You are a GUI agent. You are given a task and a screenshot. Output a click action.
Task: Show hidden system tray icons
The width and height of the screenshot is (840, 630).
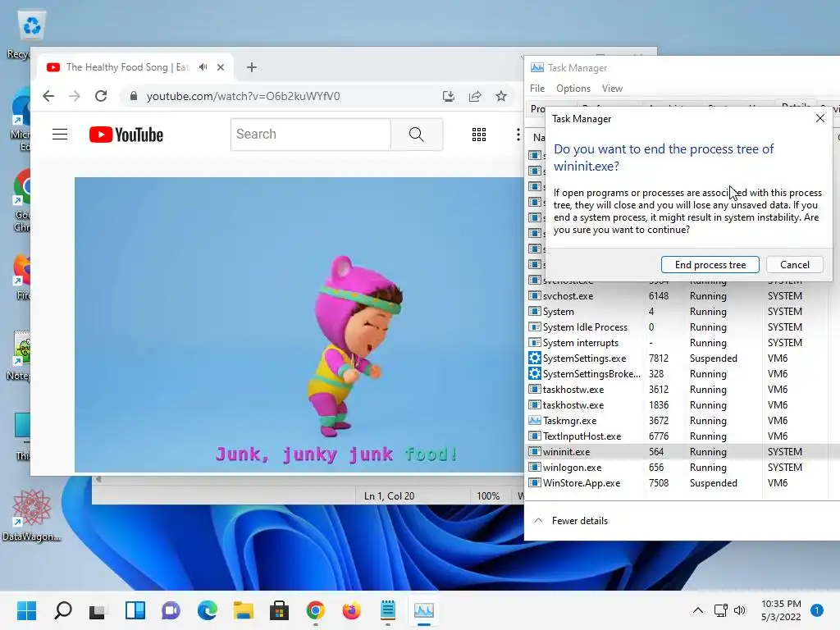(x=697, y=610)
